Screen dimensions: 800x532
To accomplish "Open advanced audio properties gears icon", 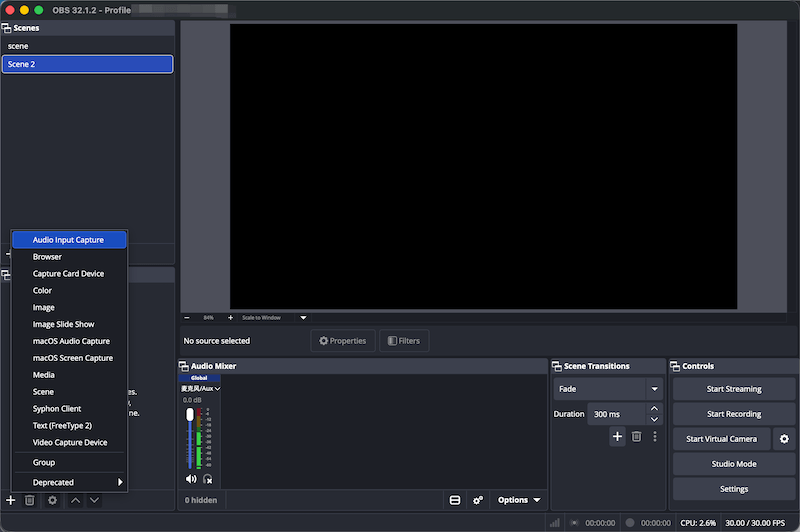I will tap(478, 500).
